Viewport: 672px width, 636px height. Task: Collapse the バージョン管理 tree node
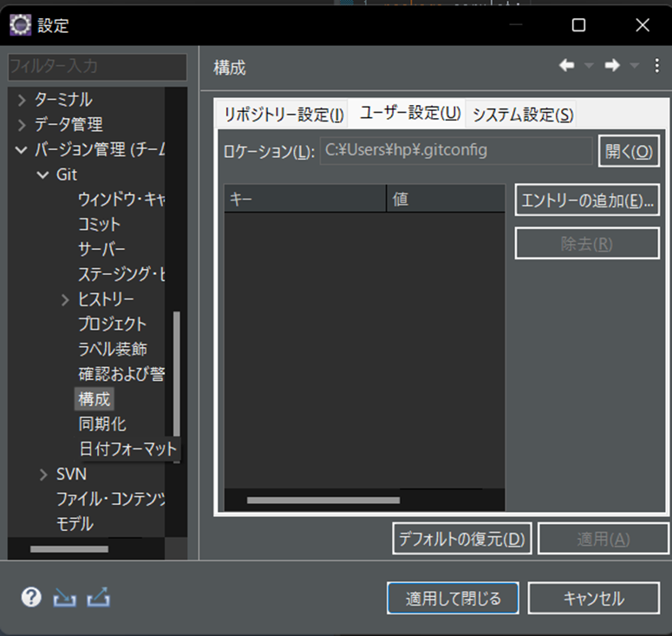[21, 149]
